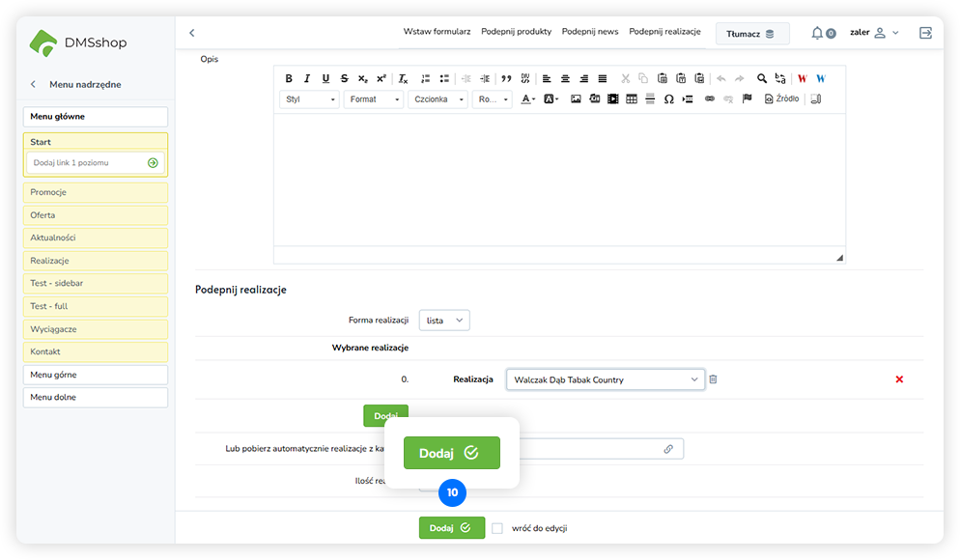
Task: Delete the selected realization with trash icon
Action: pyautogui.click(x=713, y=379)
